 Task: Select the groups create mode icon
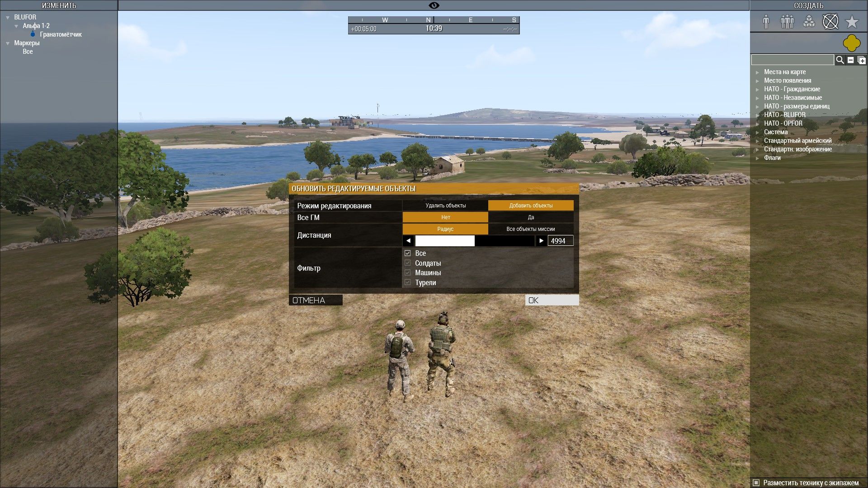(x=787, y=21)
